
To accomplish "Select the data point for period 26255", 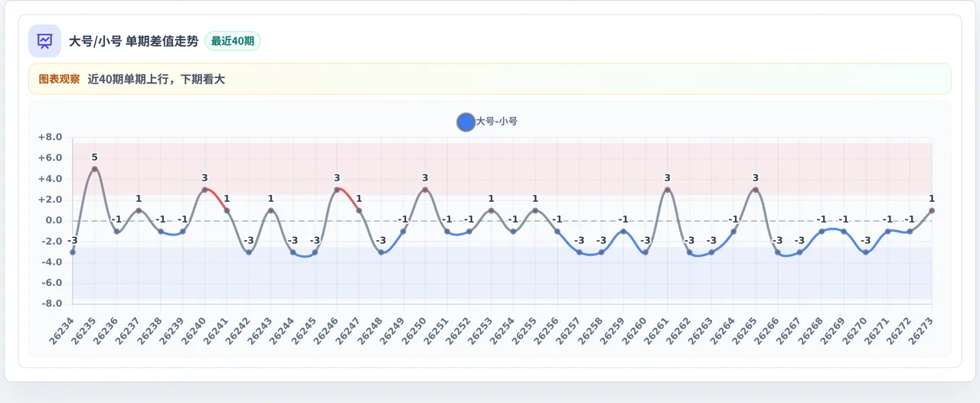I will [x=535, y=210].
